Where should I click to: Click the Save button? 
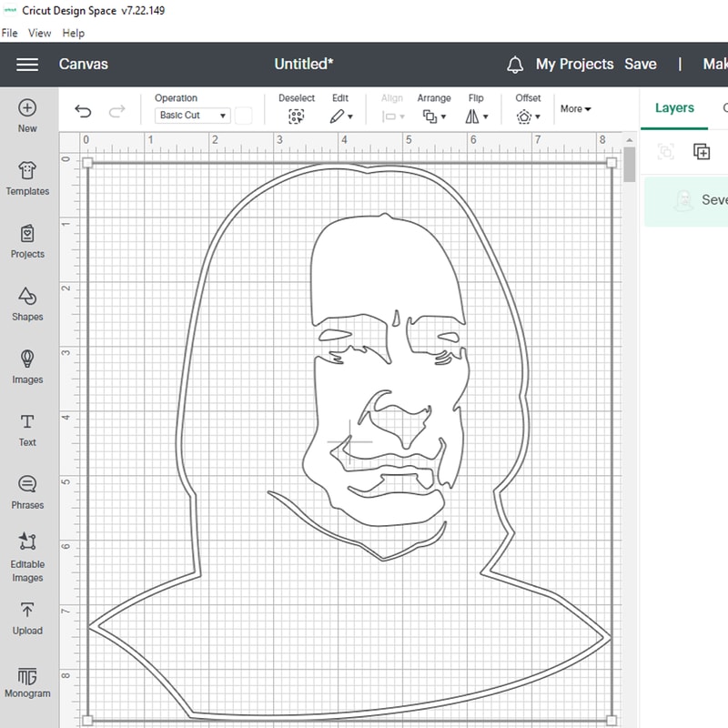(x=640, y=64)
